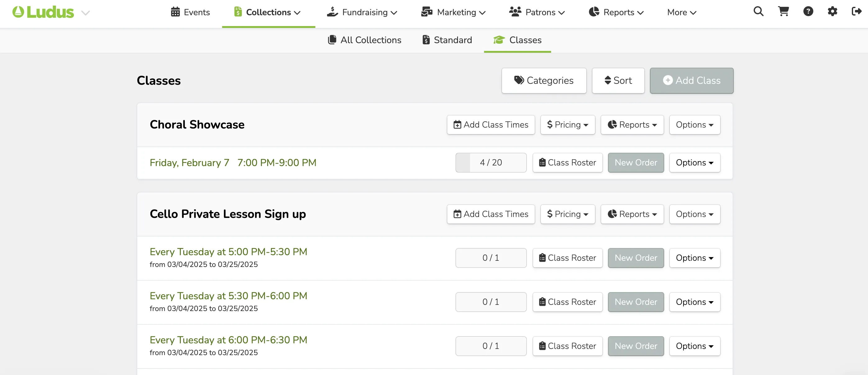Open Pricing dropdown for Choral Showcase
The image size is (868, 375).
tap(568, 125)
